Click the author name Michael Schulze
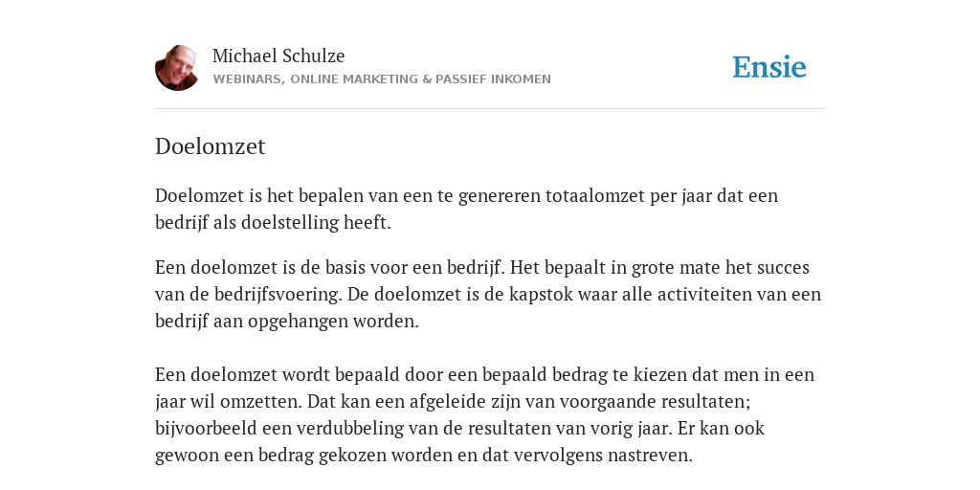Image resolution: width=980 pixels, height=490 pixels. [278, 56]
